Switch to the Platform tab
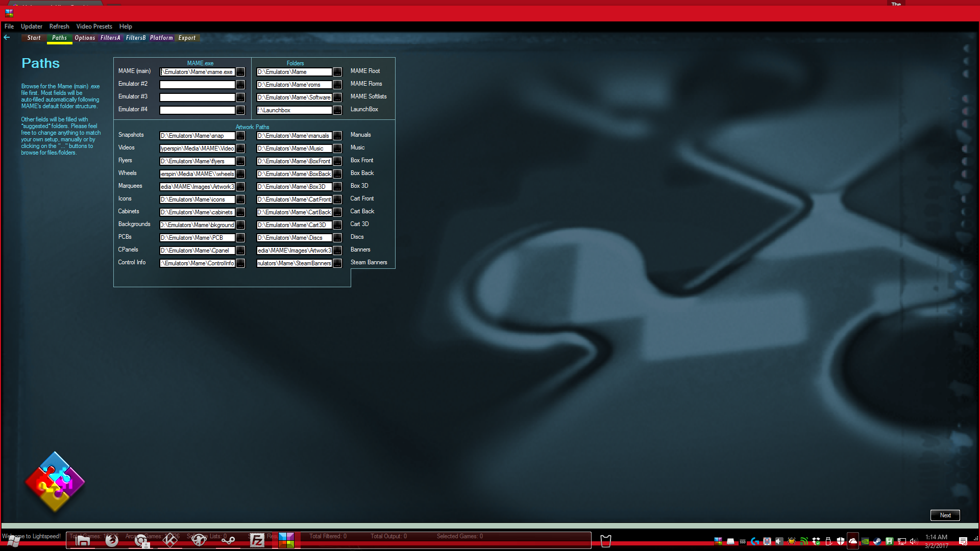The image size is (980, 551). [x=161, y=38]
